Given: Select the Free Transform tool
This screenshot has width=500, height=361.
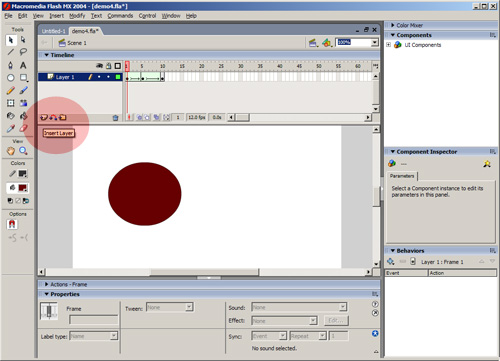Looking at the screenshot, I should tap(11, 103).
